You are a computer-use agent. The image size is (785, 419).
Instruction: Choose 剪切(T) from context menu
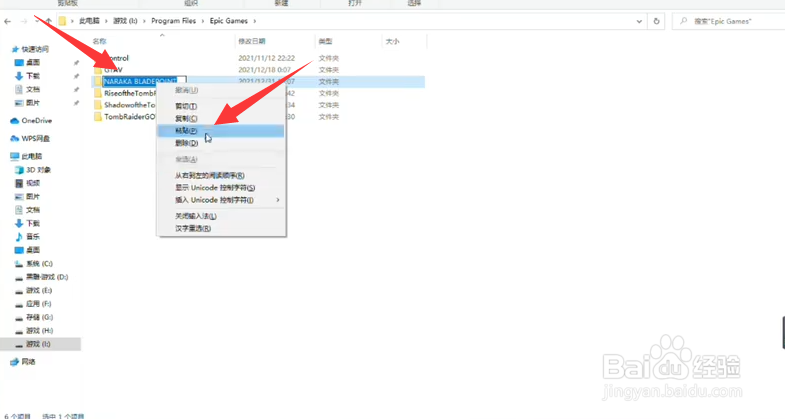(221, 106)
